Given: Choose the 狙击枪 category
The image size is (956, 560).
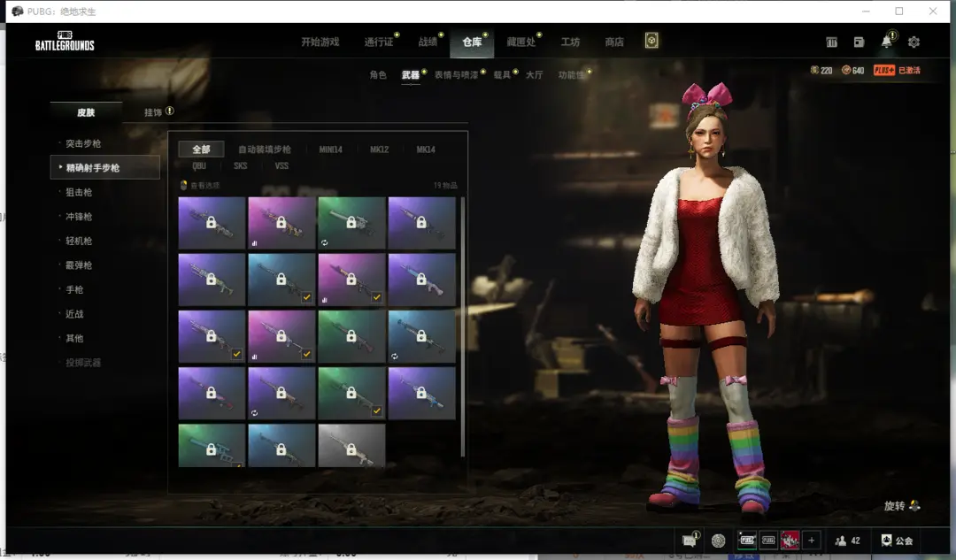Looking at the screenshot, I should 79,192.
